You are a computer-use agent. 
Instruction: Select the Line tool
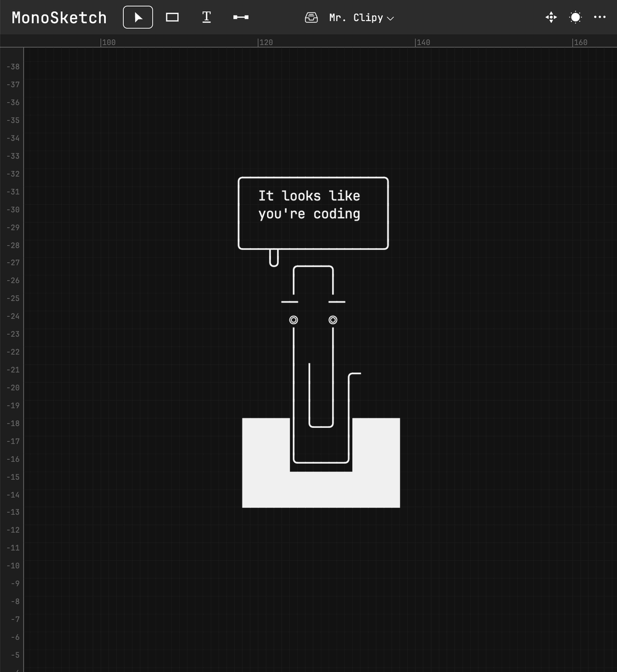point(241,17)
